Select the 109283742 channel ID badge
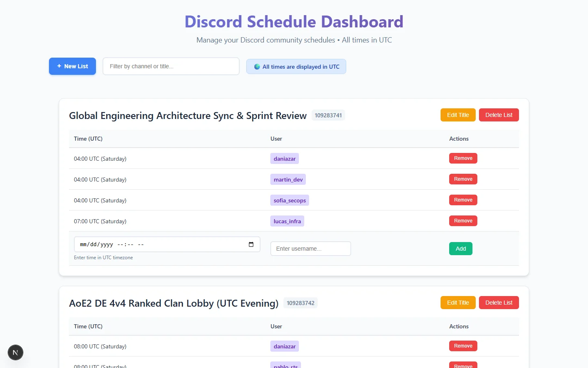Viewport: 588px width, 368px height. click(x=301, y=303)
